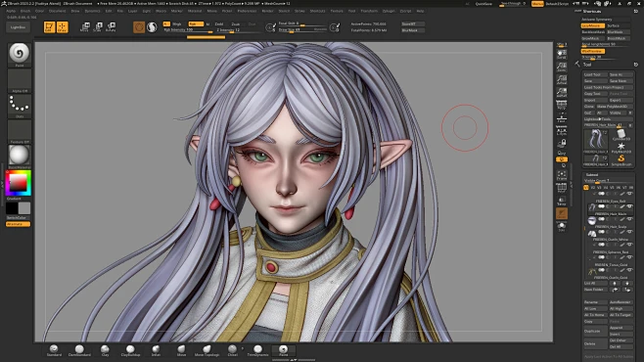
Task: Click the Alternate button
Action: (x=18, y=224)
